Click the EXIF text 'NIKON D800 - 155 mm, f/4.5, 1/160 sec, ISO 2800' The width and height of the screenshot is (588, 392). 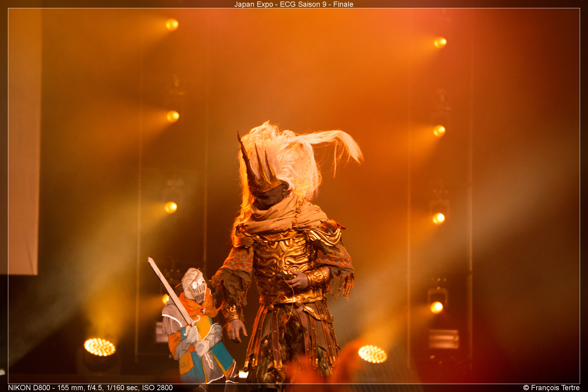click(x=90, y=388)
